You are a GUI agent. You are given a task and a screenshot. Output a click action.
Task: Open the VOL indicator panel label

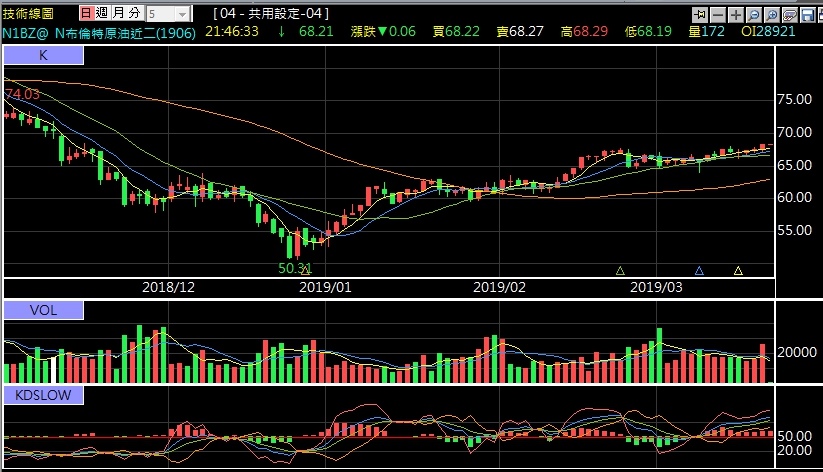point(44,310)
